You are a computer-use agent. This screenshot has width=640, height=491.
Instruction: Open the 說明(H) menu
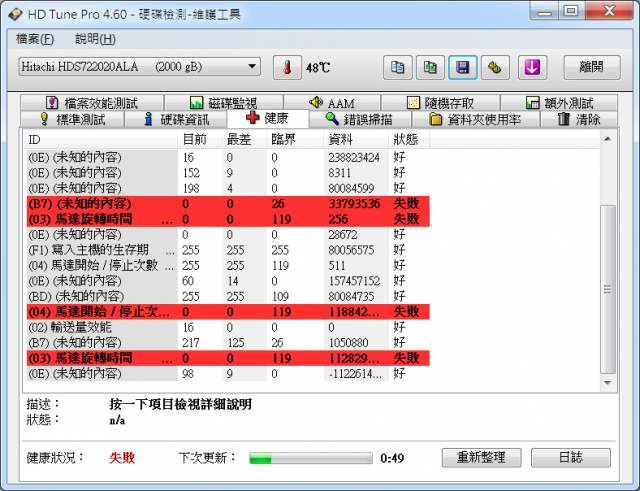(x=95, y=39)
